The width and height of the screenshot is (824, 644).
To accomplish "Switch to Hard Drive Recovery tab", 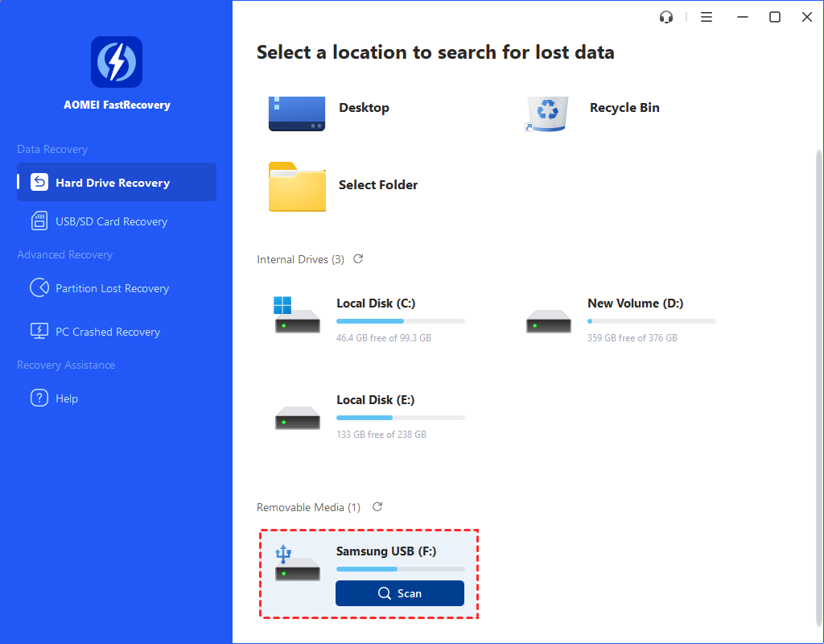I will (x=117, y=183).
